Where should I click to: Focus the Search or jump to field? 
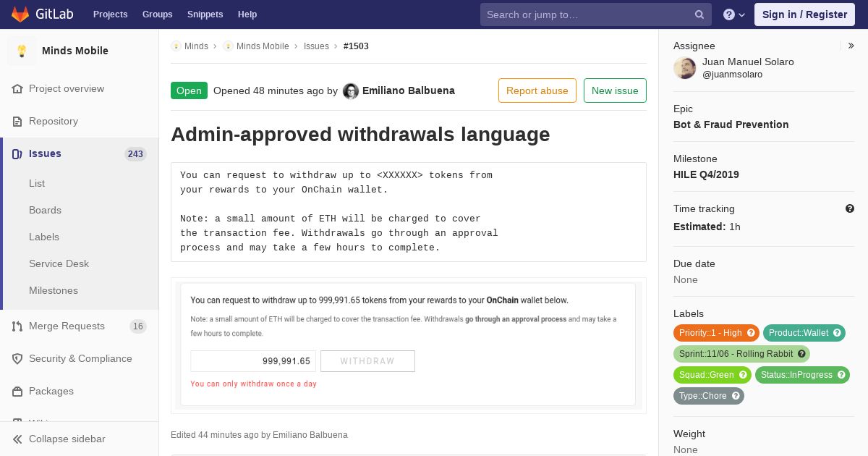click(x=595, y=14)
